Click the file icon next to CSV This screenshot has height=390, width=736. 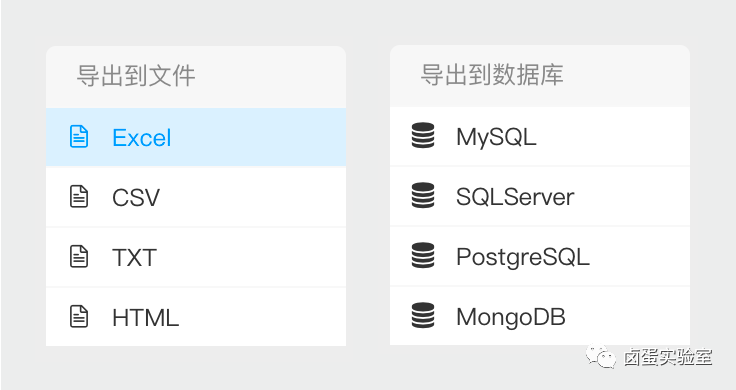point(79,196)
